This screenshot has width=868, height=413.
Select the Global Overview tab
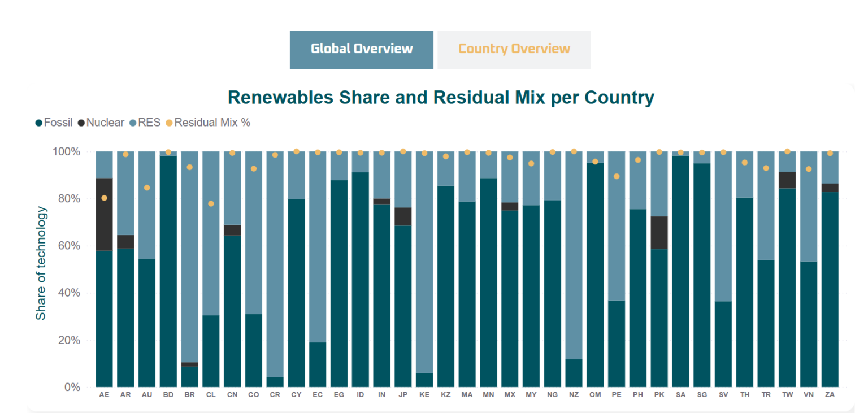click(x=361, y=49)
